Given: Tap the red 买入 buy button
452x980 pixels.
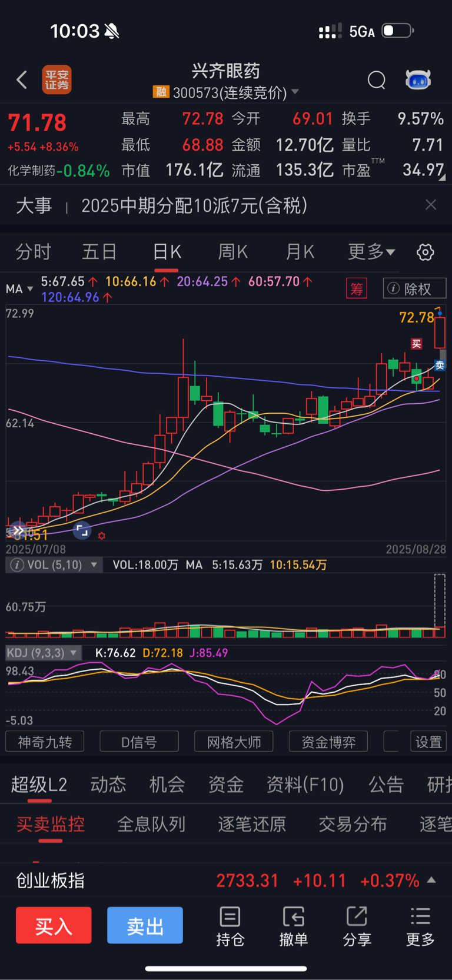Looking at the screenshot, I should pos(54,925).
